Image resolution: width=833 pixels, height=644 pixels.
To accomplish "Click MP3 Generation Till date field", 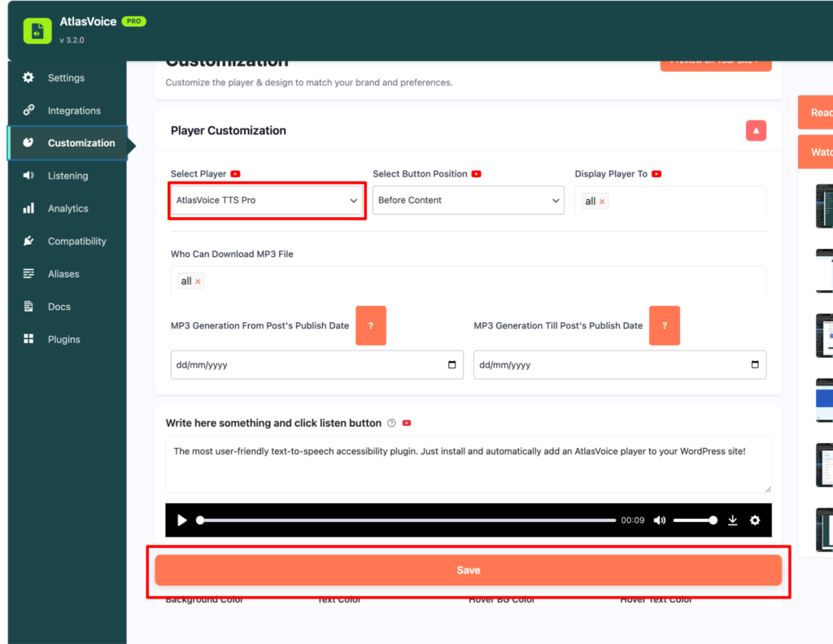I will pos(619,365).
